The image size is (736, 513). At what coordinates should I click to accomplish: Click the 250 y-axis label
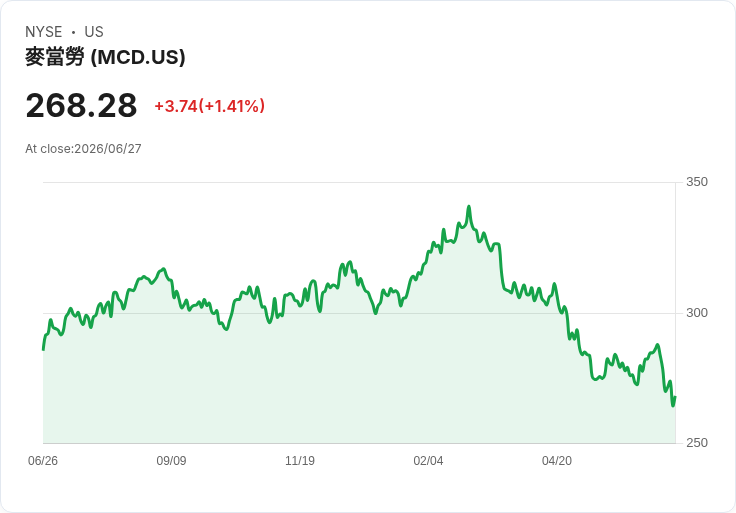coord(697,443)
